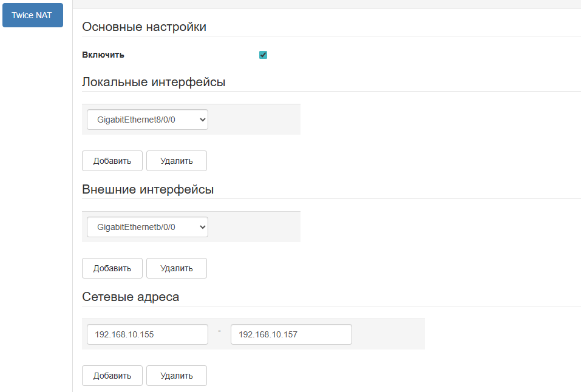Toggle the Включить checkbox
581x392 pixels.
coord(263,55)
